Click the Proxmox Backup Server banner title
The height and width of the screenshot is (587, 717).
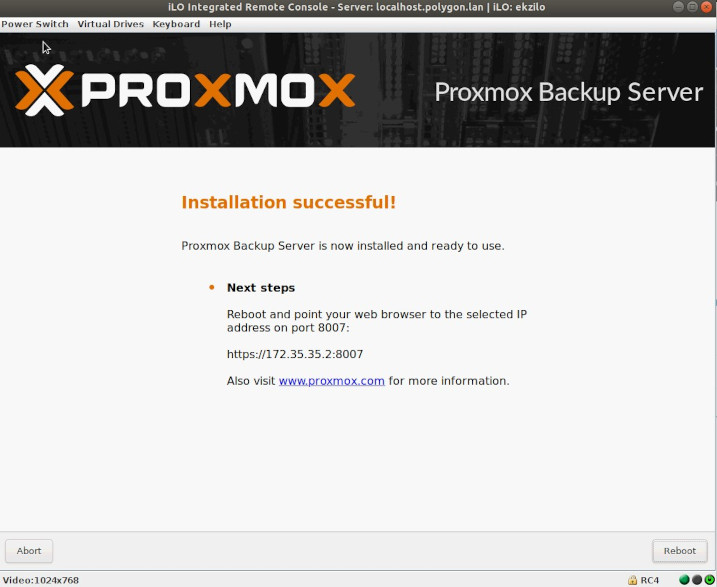568,92
